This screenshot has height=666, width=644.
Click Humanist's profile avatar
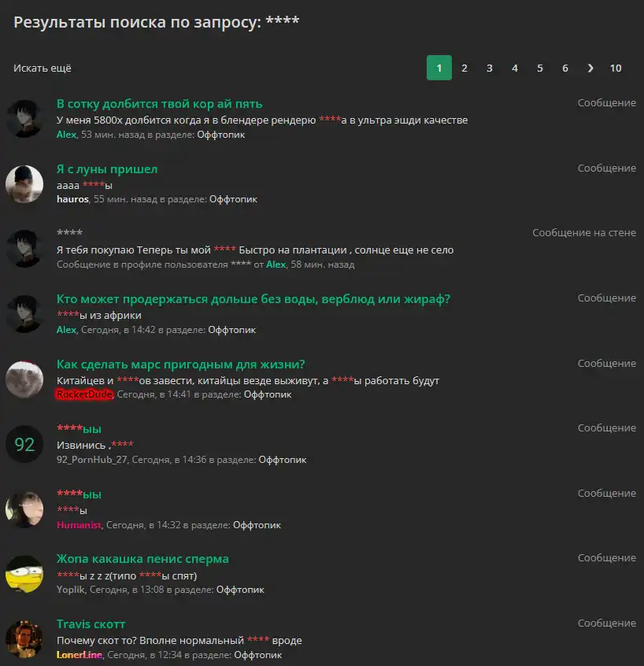coord(24,509)
